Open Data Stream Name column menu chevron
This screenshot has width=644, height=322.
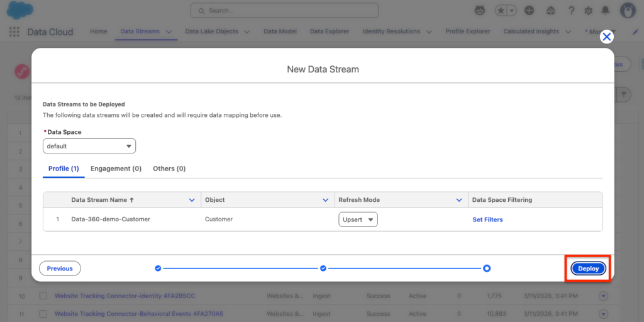[192, 200]
